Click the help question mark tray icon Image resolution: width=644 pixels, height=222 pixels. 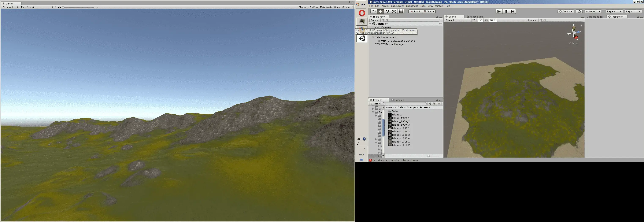coord(364,139)
